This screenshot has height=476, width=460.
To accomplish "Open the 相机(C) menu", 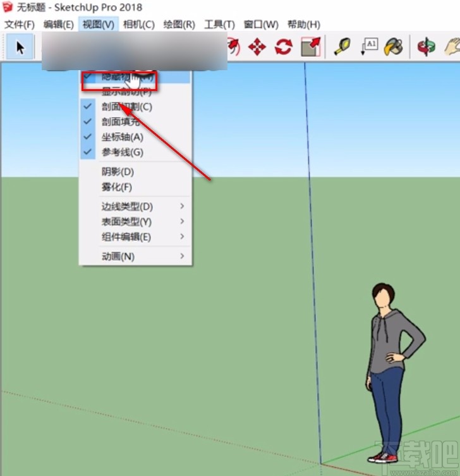I will 139,24.
